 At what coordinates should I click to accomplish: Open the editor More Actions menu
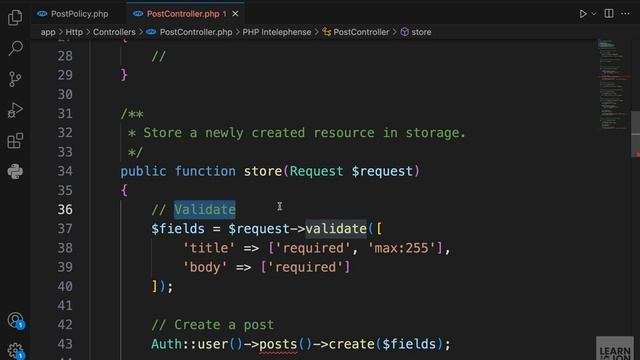625,13
